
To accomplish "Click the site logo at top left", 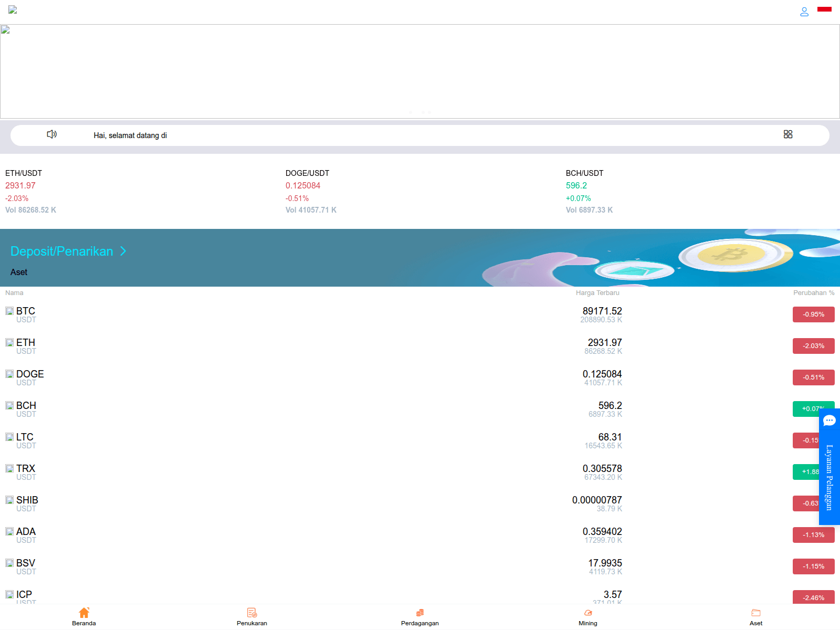I will (12, 10).
